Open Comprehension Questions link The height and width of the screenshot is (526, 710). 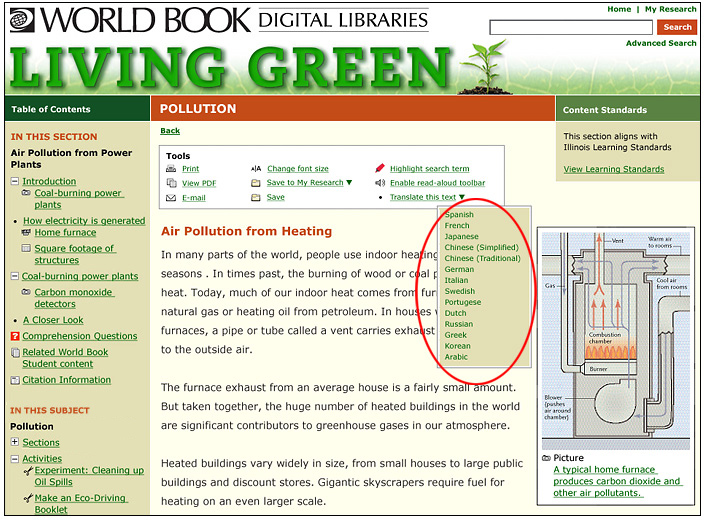(x=80, y=336)
